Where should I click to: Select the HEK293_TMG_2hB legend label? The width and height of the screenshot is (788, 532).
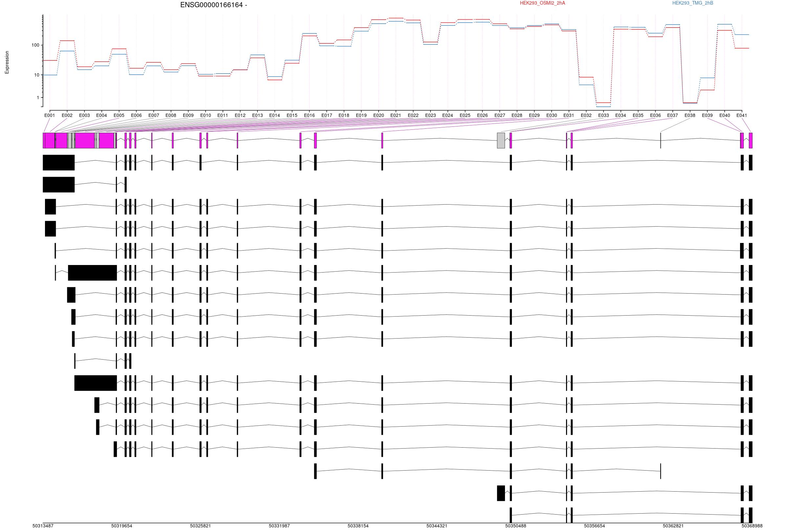(693, 3)
